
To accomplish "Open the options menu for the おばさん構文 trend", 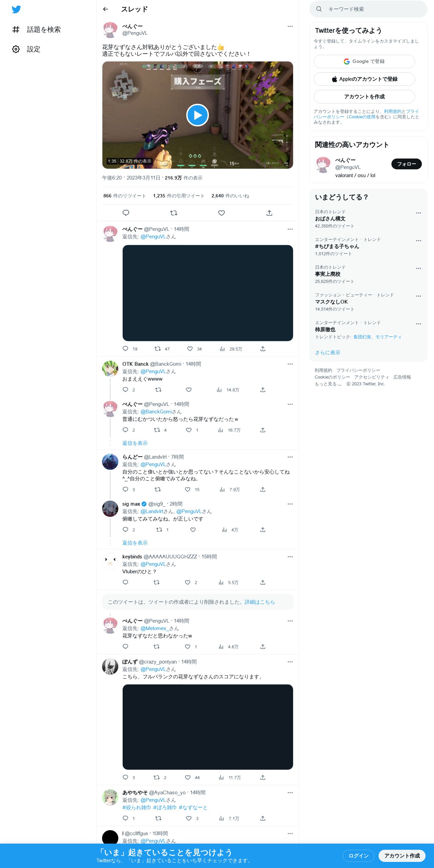I will [x=418, y=213].
